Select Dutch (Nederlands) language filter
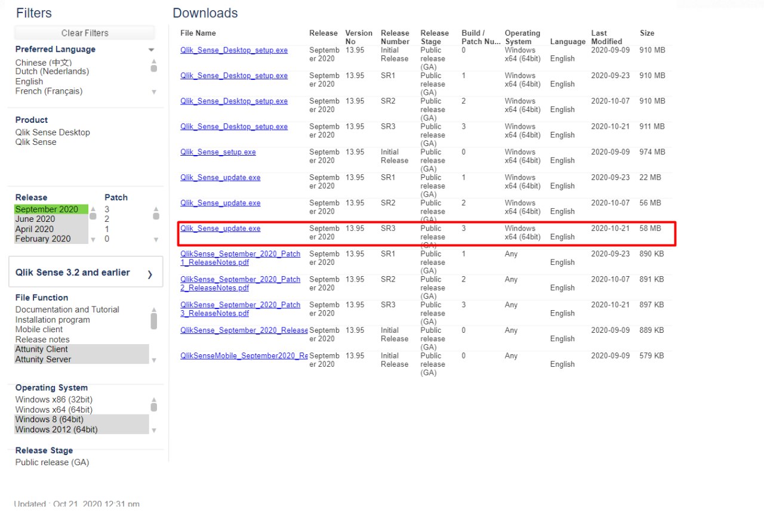Image resolution: width=764 pixels, height=532 pixels. pyautogui.click(x=52, y=72)
